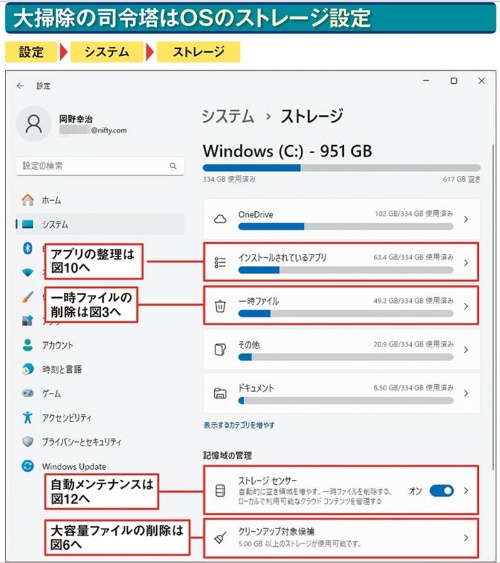Click the Time and language globe icon
This screenshot has height=563, width=500.
pos(28,369)
